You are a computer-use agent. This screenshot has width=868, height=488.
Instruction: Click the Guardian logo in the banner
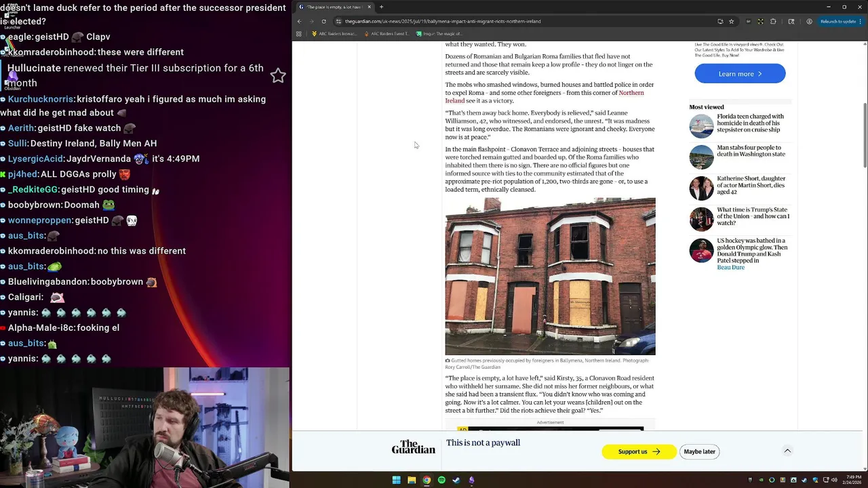point(413,448)
